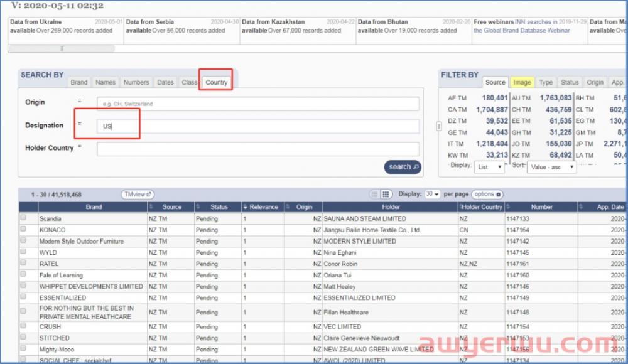The width and height of the screenshot is (628, 364).
Task: Switch to list view icon in results bar
Action: tap(374, 195)
